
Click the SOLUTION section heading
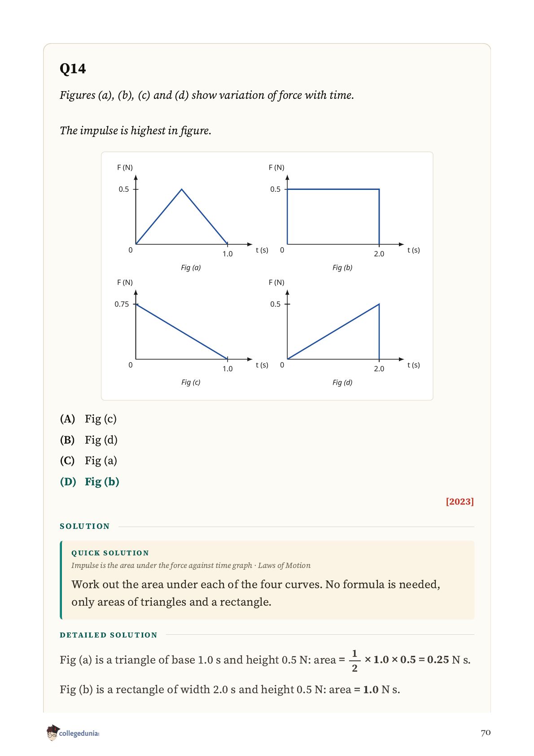pos(85,526)
